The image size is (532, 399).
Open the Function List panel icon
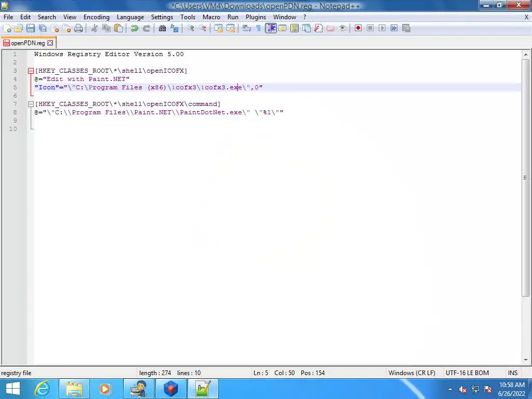(318, 28)
